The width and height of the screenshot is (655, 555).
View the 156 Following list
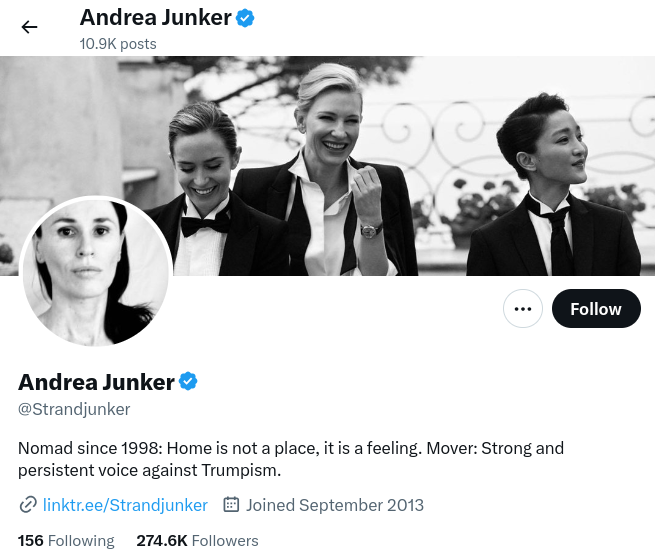coord(66,540)
